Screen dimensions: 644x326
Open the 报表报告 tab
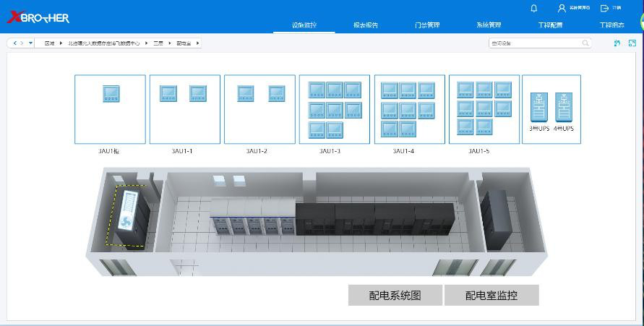click(x=366, y=25)
